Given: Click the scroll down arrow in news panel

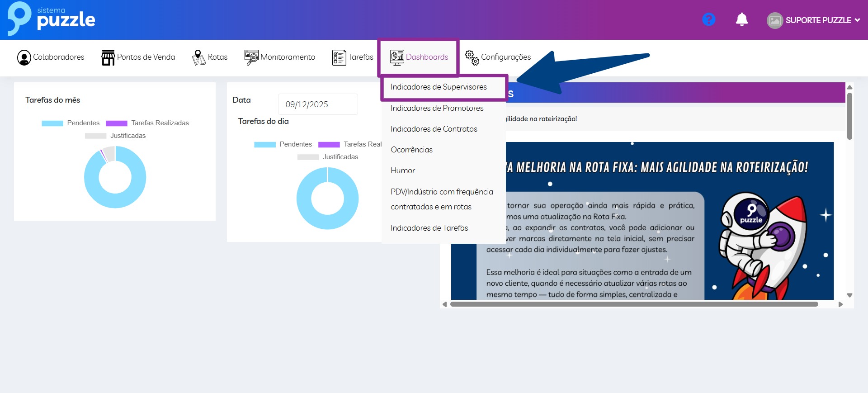Looking at the screenshot, I should pos(849,295).
